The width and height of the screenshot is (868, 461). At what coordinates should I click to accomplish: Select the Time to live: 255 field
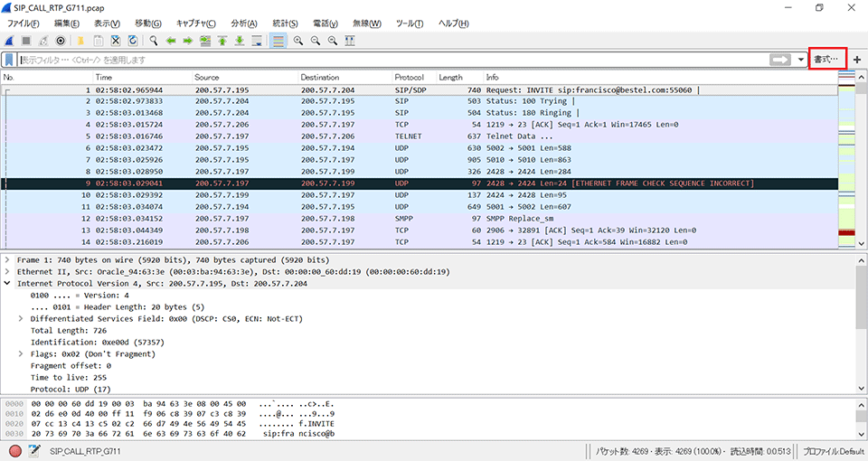[x=69, y=378]
